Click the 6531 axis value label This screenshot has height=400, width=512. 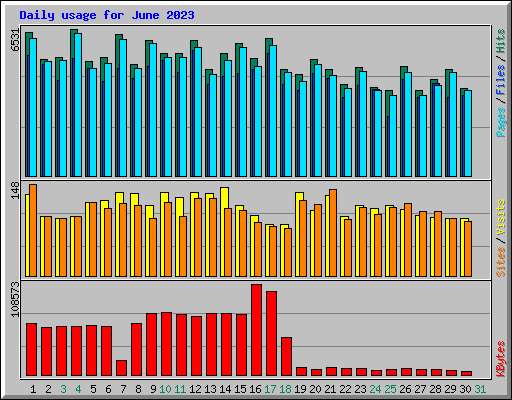tap(15, 40)
